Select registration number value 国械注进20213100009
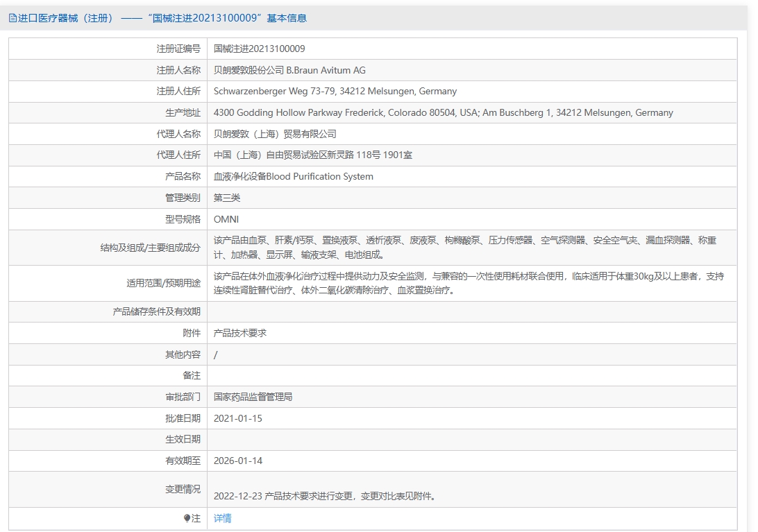 (x=259, y=49)
